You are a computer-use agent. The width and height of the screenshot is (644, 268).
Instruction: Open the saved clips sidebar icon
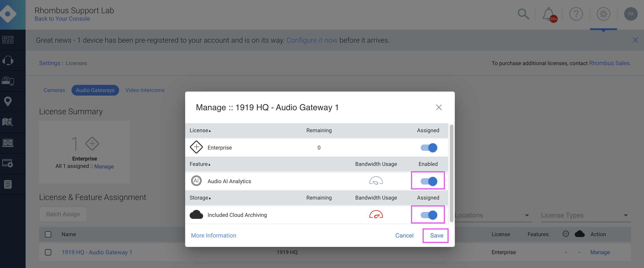coord(8,163)
